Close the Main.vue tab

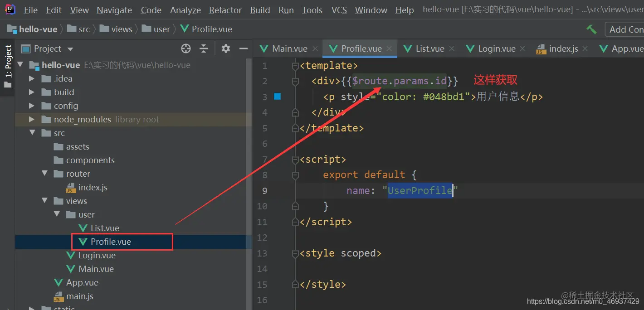click(x=315, y=48)
